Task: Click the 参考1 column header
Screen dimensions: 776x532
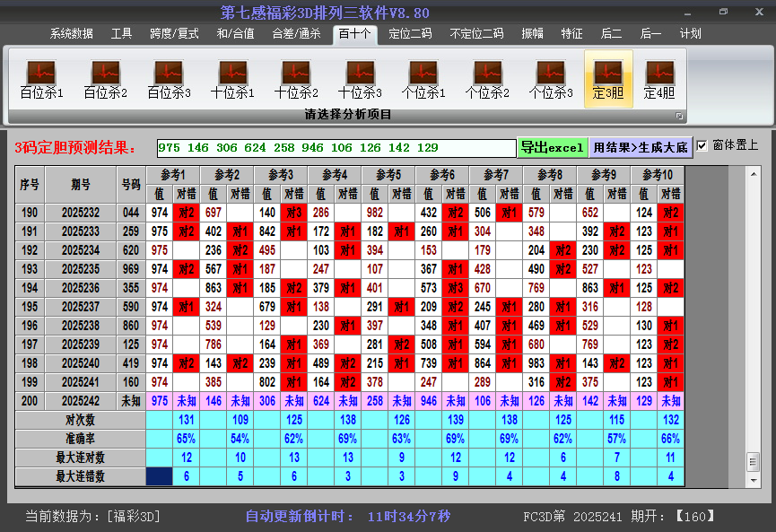Action: coord(173,174)
